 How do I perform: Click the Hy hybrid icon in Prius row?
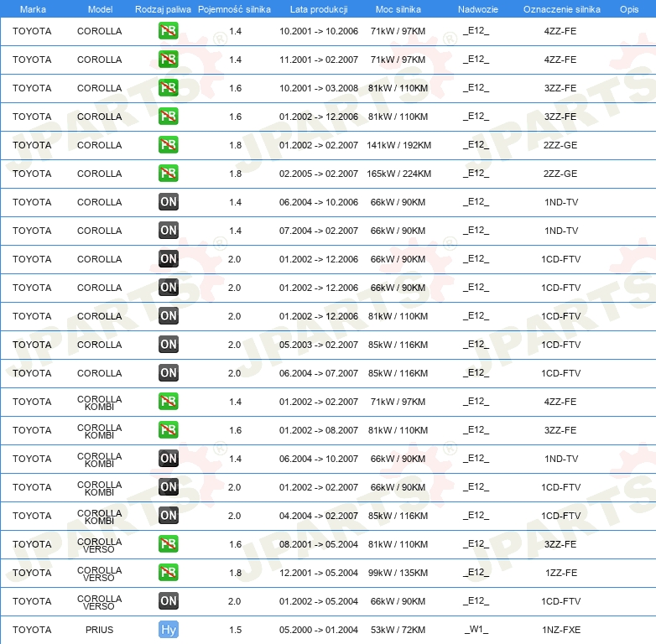pyautogui.click(x=168, y=630)
